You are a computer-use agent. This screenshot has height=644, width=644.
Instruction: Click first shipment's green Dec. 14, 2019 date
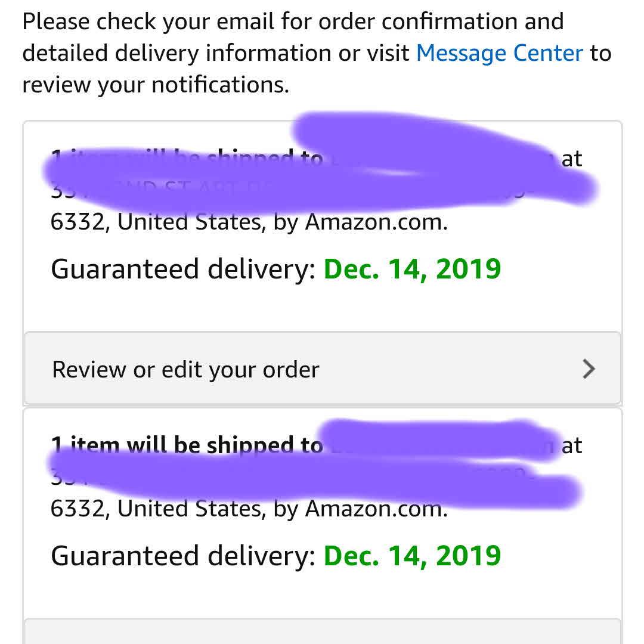pyautogui.click(x=412, y=269)
